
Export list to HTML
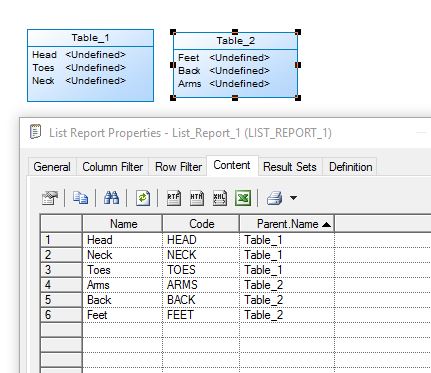tap(197, 198)
